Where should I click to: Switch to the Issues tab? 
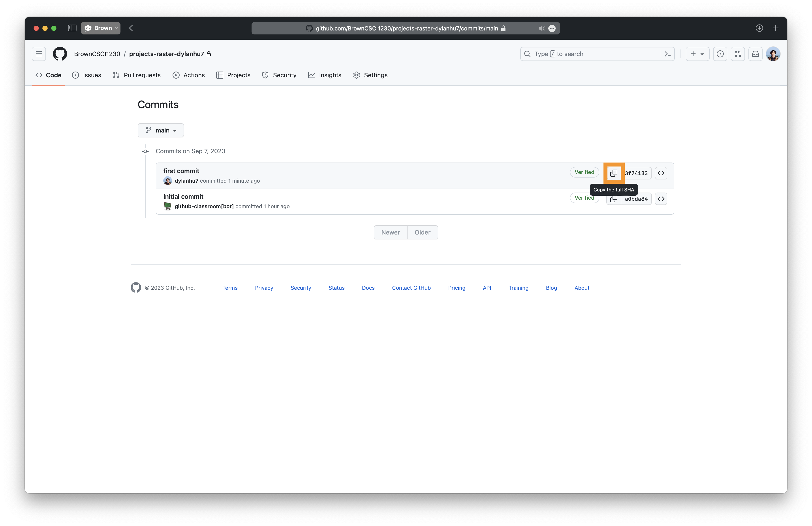click(x=87, y=75)
